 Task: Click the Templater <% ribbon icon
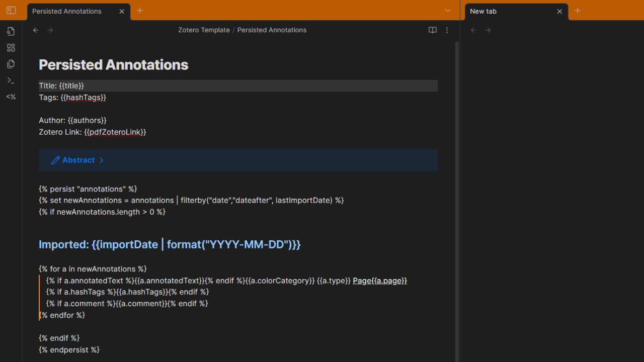pyautogui.click(x=11, y=97)
